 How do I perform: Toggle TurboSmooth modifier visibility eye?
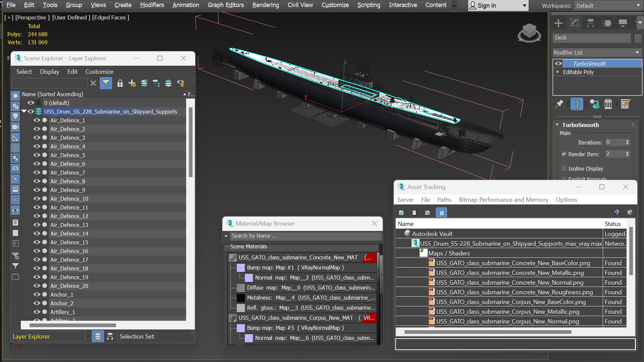(558, 63)
